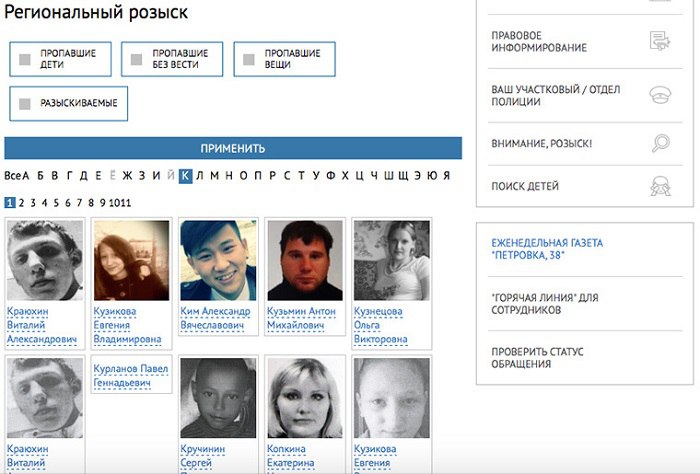The width and height of the screenshot is (700, 474).
Task: Enable the Пропавшие вещи filter checkbox
Action: 249,59
